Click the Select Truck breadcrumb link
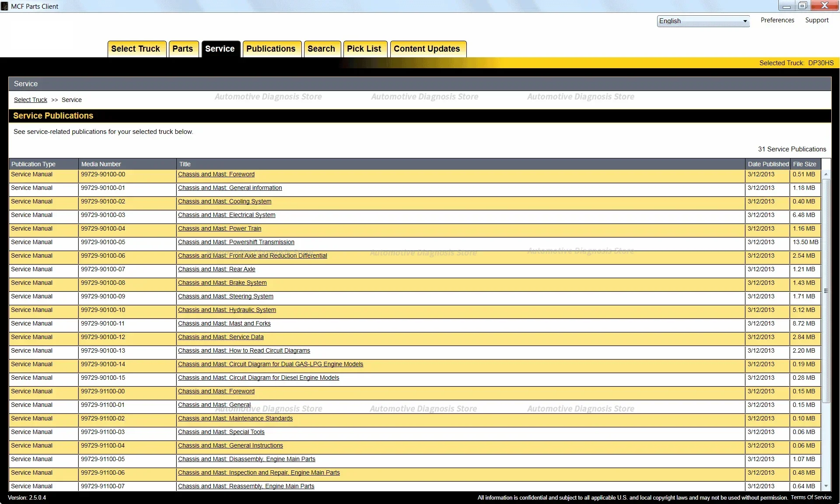The image size is (840, 504). tap(30, 100)
